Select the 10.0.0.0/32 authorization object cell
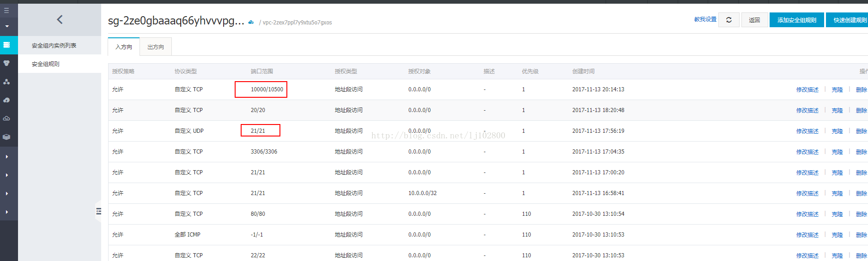868x261 pixels. 422,193
